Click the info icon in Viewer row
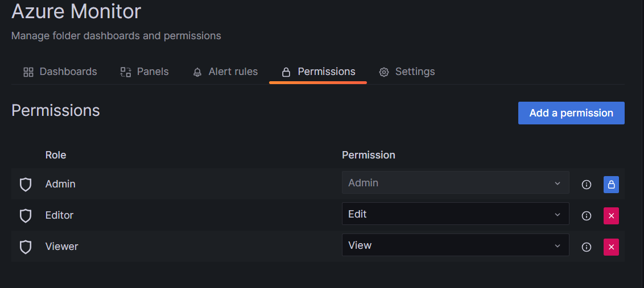This screenshot has height=288, width=644. click(x=587, y=247)
